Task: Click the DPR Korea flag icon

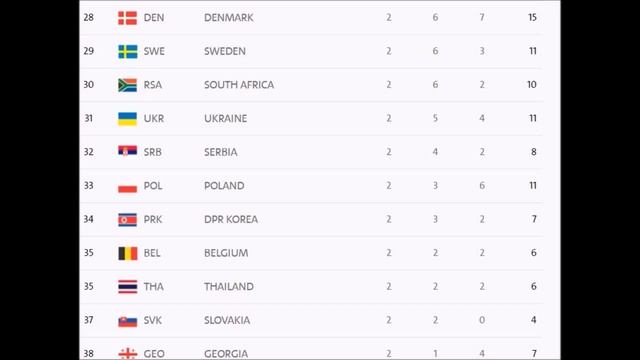Action: 127,220
